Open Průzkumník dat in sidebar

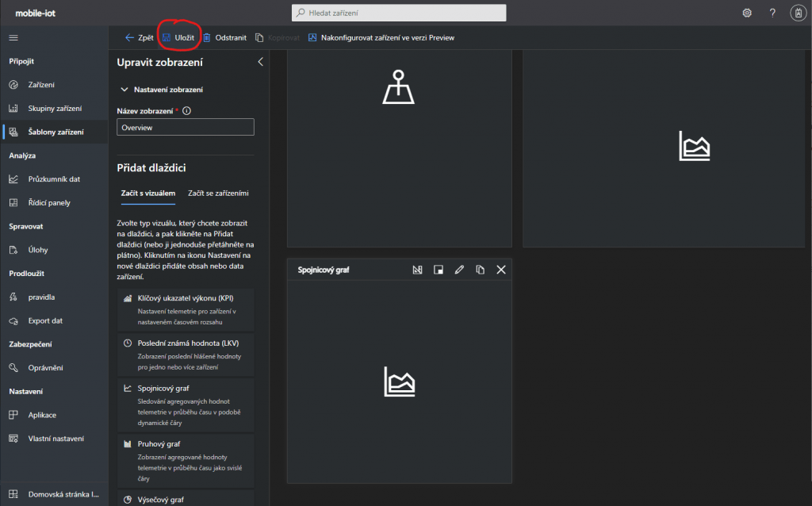click(x=54, y=179)
